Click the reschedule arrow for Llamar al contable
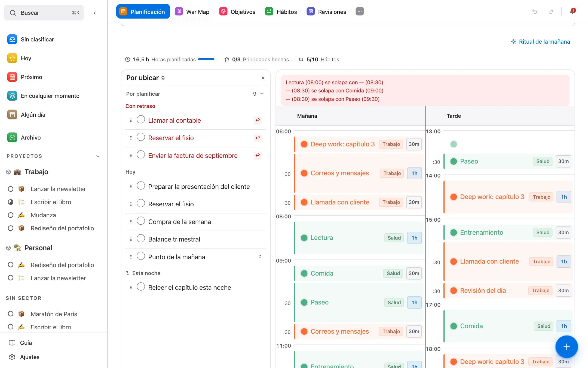The width and height of the screenshot is (588, 368). pos(258,120)
